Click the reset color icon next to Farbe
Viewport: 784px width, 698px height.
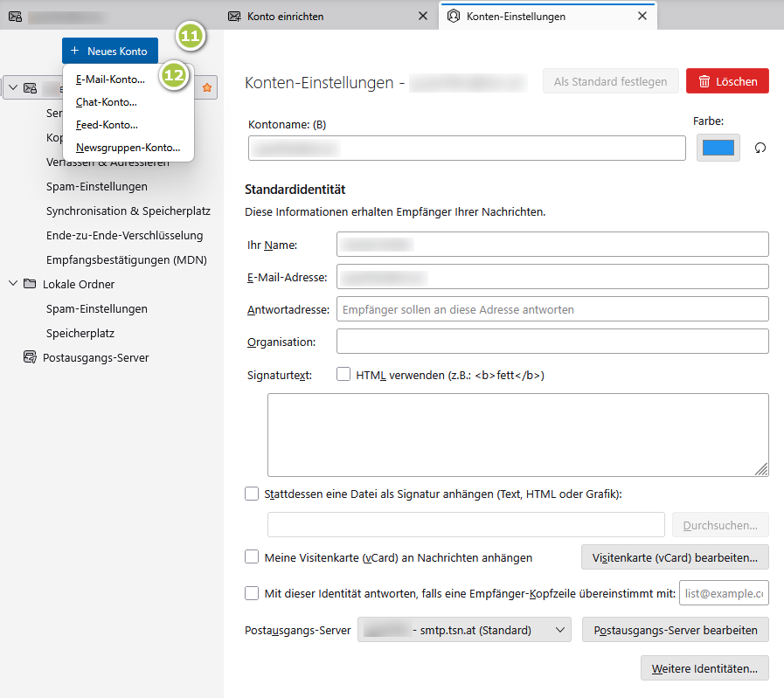tap(760, 148)
